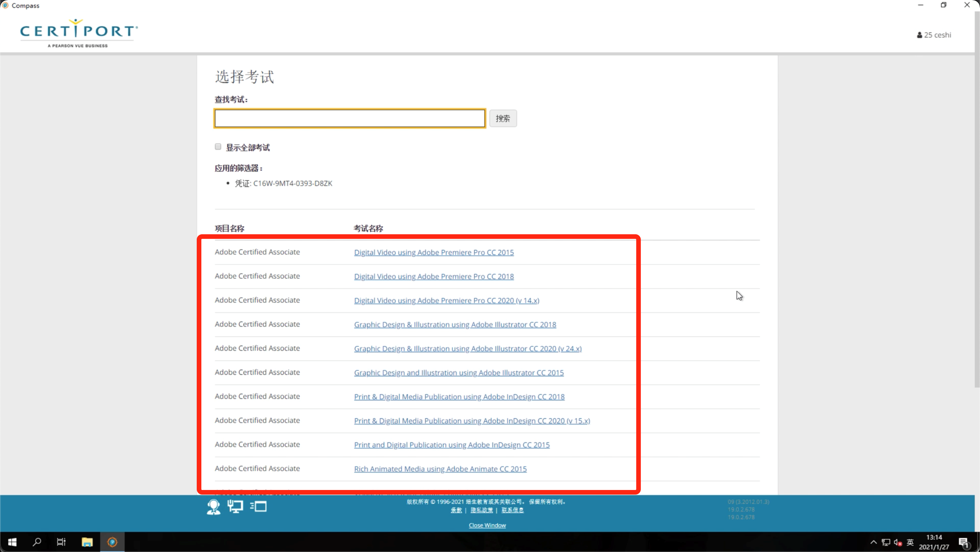This screenshot has height=552, width=980.
Task: Click the 搜索 search button
Action: tap(503, 118)
